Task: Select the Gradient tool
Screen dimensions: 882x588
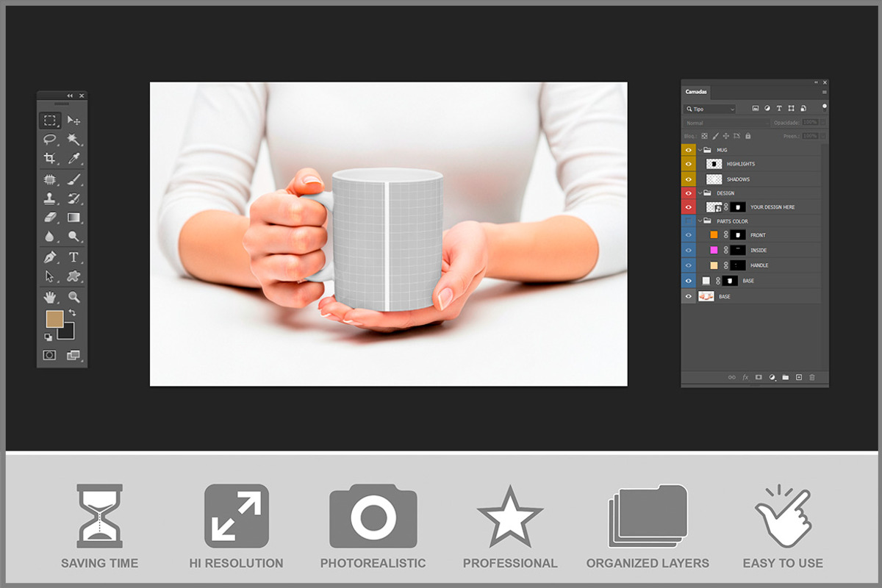Action: click(x=73, y=218)
